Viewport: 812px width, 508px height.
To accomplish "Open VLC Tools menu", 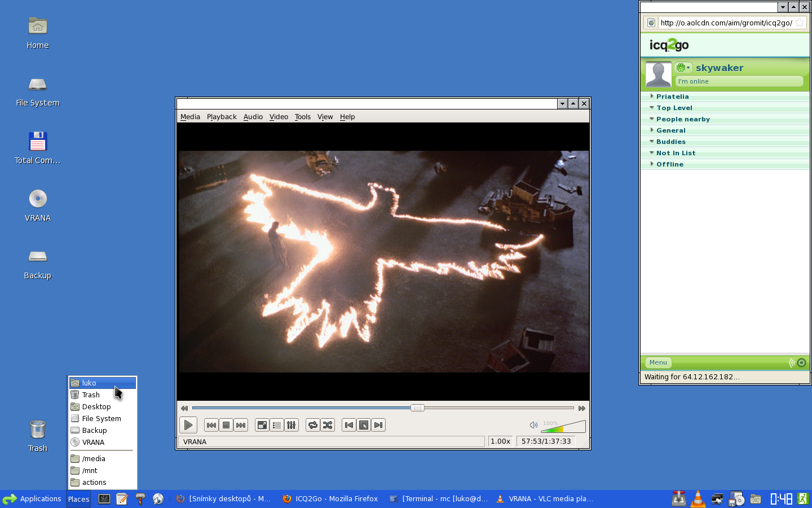I will (303, 117).
